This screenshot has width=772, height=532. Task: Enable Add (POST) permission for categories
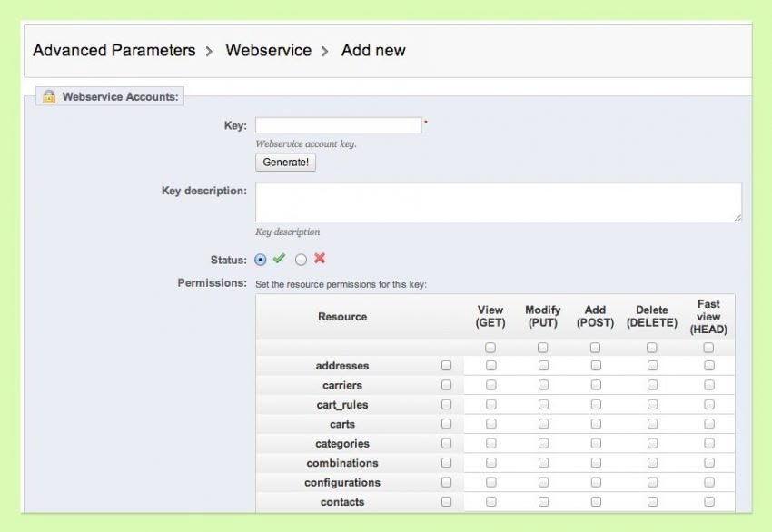596,443
